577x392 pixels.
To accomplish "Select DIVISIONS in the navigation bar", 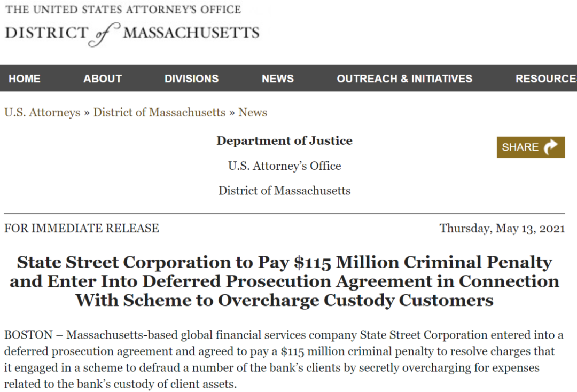I will point(192,79).
